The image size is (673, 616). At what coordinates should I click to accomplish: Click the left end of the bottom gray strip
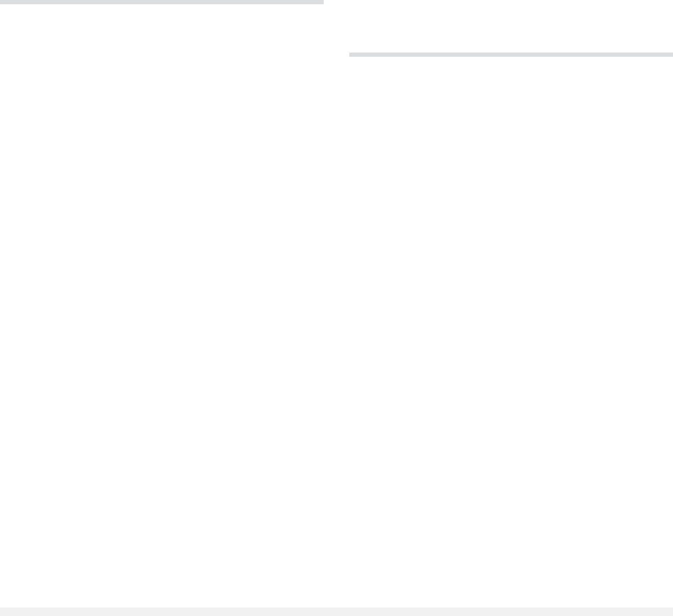coord(4,612)
